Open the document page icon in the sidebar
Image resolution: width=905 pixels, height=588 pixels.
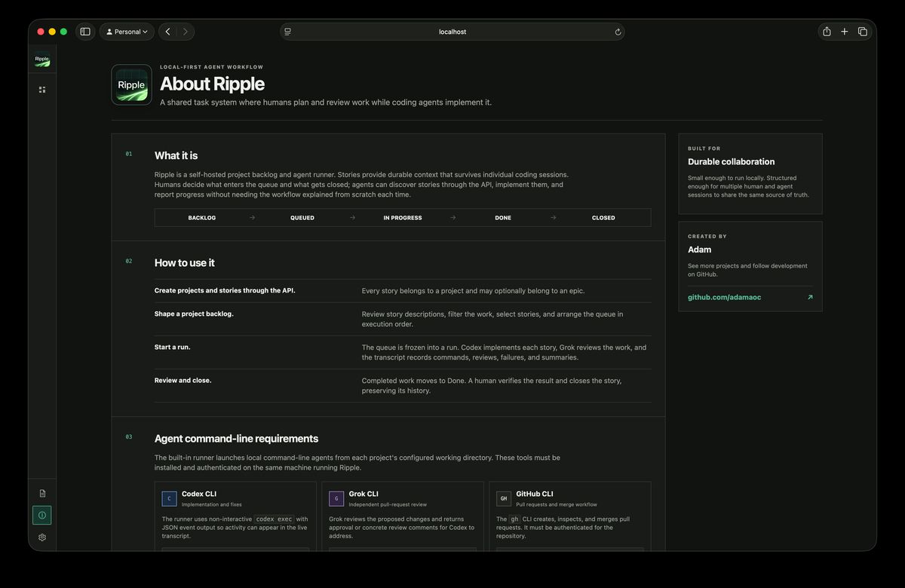[42, 493]
